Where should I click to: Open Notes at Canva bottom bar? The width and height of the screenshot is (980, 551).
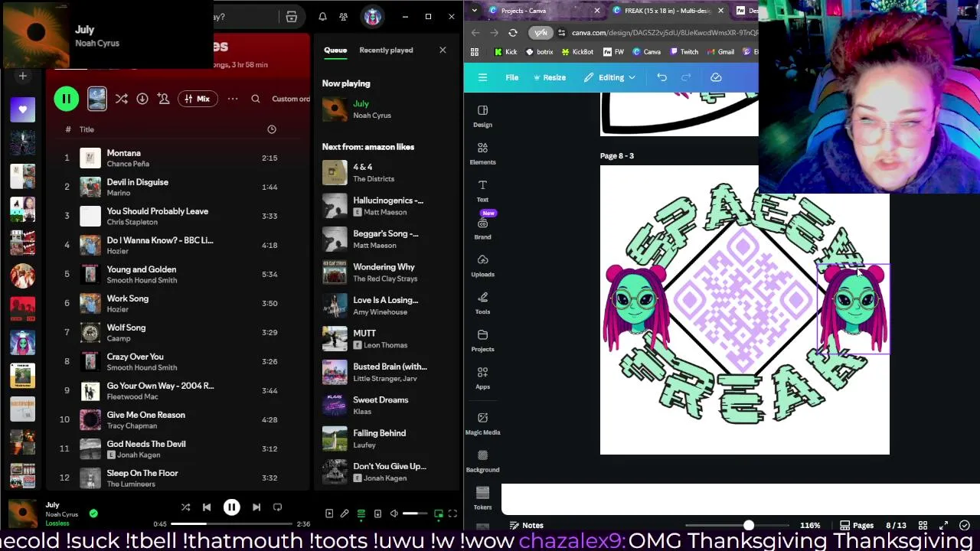[527, 526]
